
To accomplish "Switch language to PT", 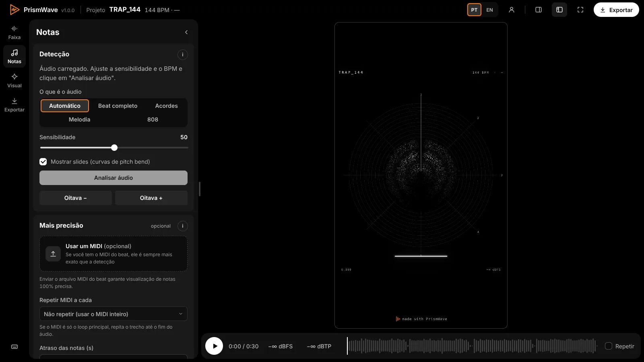I will (x=474, y=10).
